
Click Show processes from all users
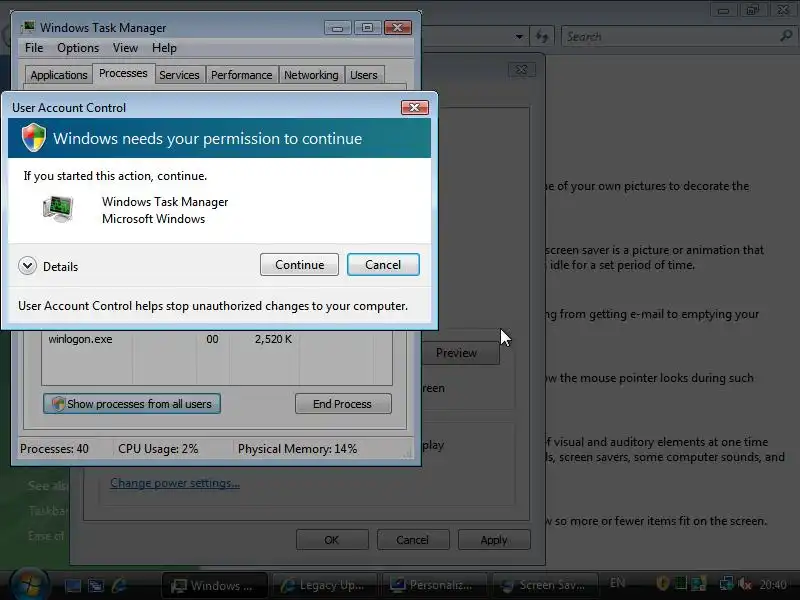(x=132, y=404)
